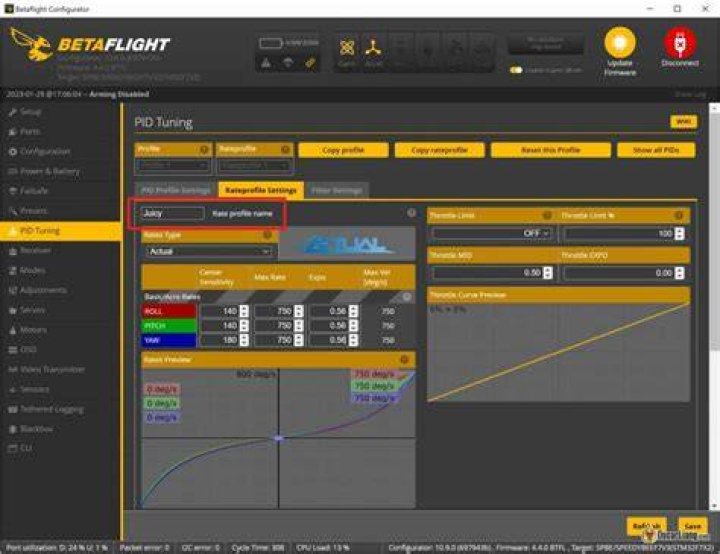
Task: Select PID Tuning in the sidebar
Action: tap(60, 231)
